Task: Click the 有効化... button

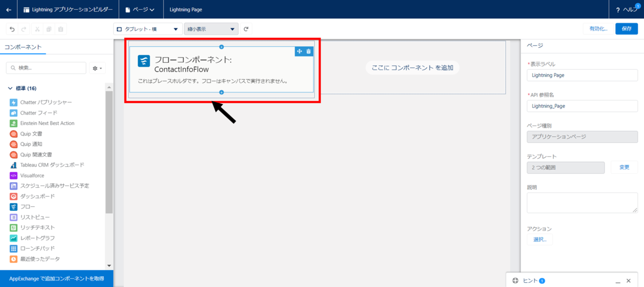Action: 598,29
